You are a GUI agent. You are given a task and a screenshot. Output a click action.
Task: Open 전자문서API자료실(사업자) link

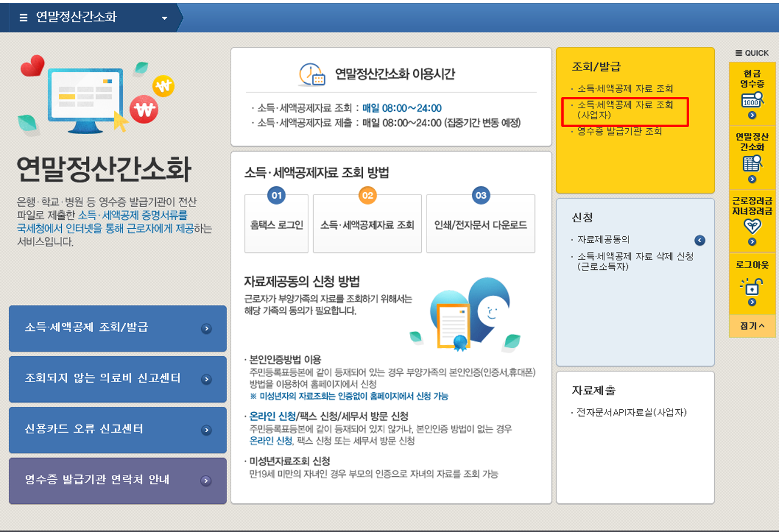click(632, 413)
